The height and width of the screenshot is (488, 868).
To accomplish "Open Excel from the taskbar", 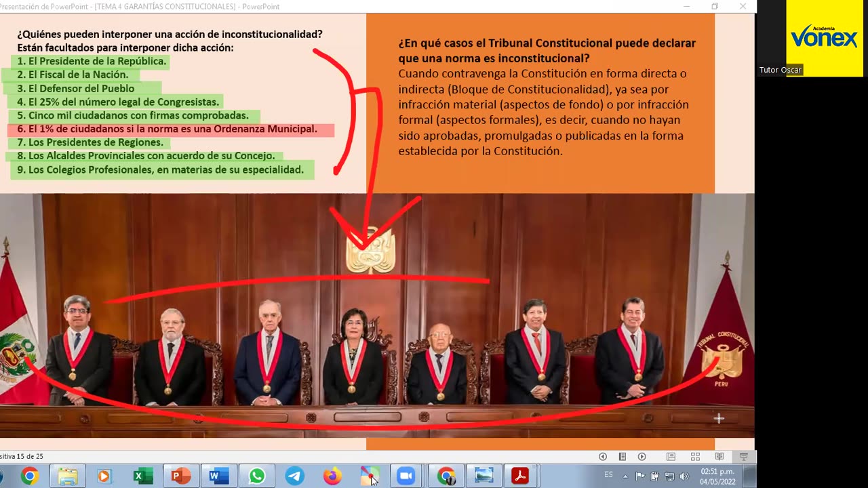I will click(142, 476).
